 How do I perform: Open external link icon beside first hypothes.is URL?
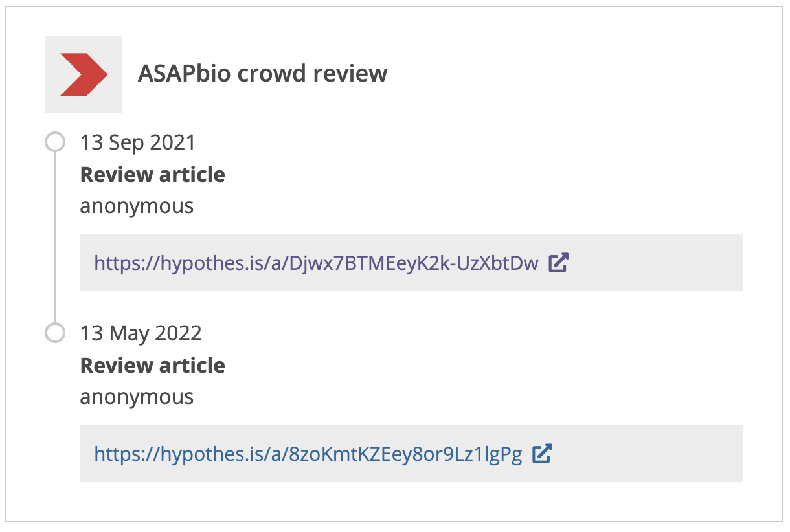[x=558, y=263]
